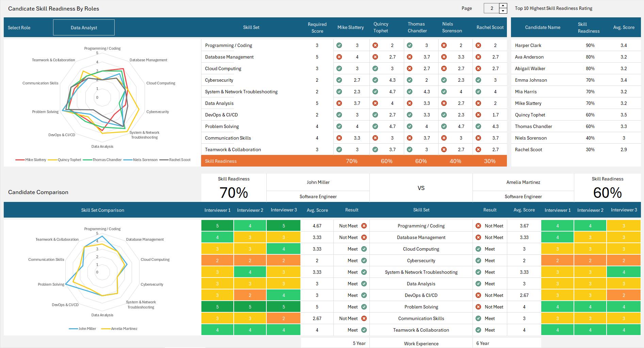Click Rachel Scoot's green check for Cybersecurity
Image resolution: width=644 pixels, height=348 pixels.
click(478, 80)
